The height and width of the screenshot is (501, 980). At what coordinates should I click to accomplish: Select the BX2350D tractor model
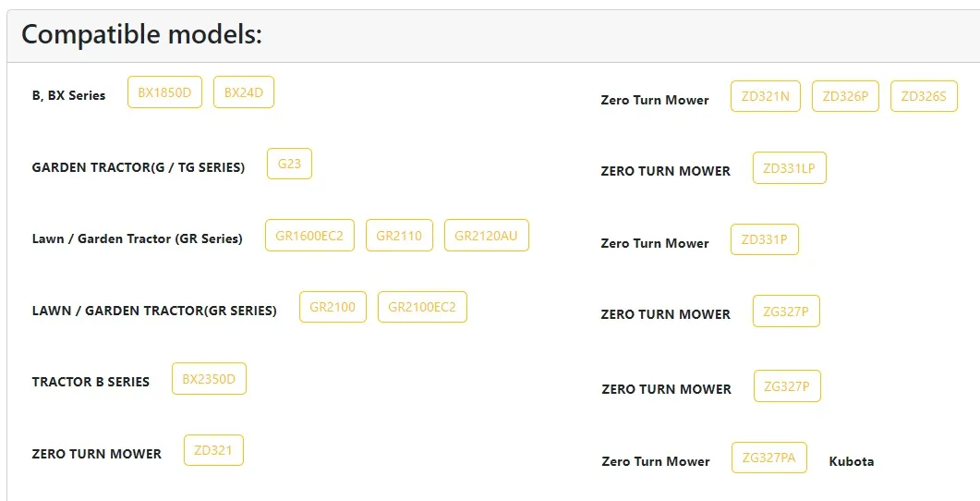tap(209, 379)
